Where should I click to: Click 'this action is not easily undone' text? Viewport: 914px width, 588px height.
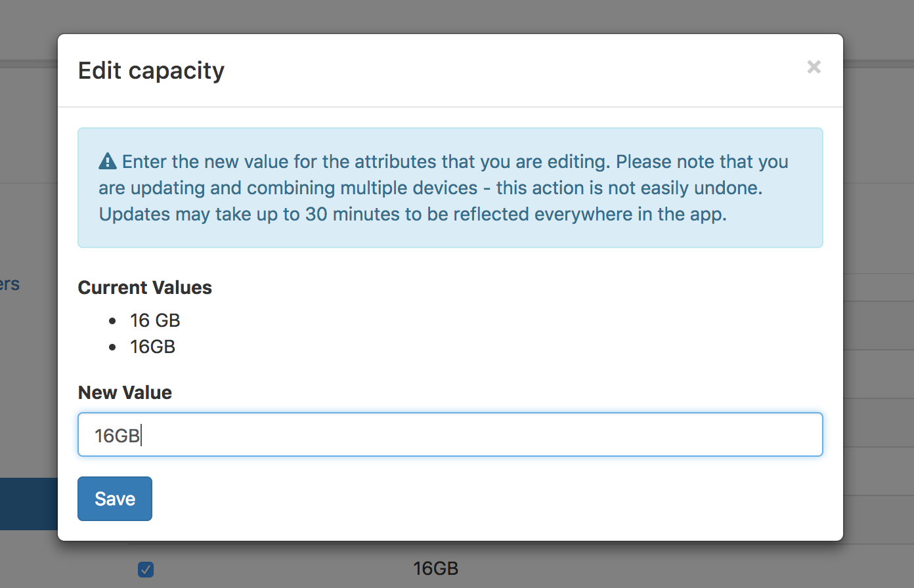point(629,188)
